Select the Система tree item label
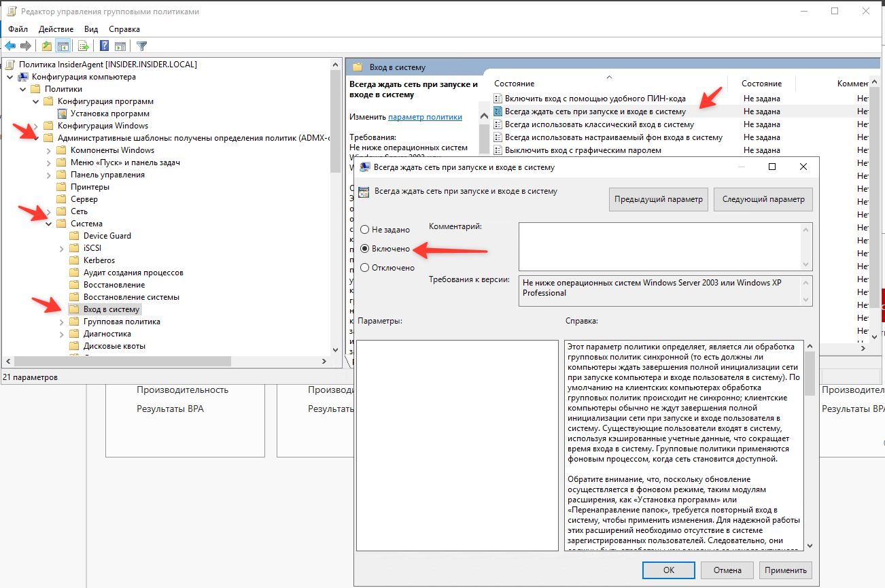The width and height of the screenshot is (885, 588). tap(86, 224)
